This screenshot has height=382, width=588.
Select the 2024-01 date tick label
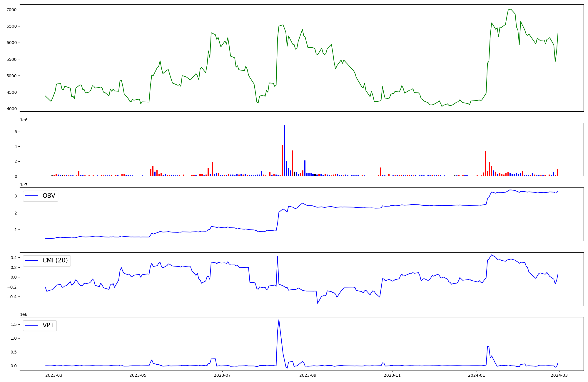coord(476,375)
